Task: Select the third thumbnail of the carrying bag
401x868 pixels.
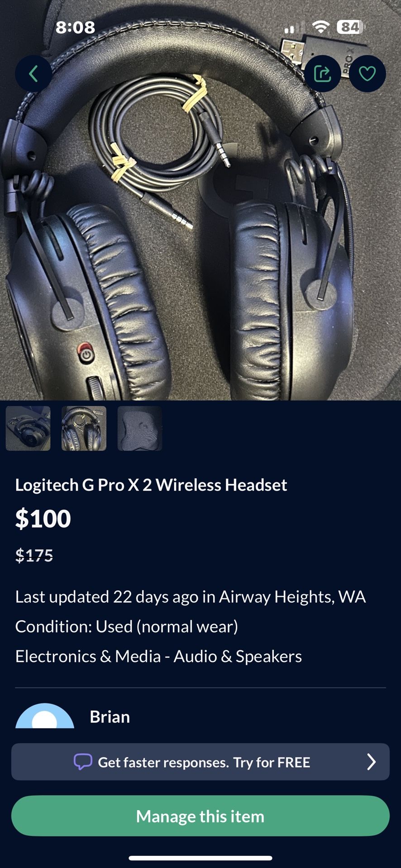Action: pyautogui.click(x=140, y=429)
